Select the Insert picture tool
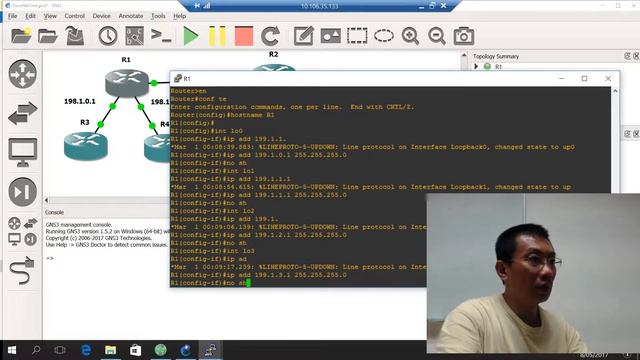This screenshot has width=640, height=360. [x=331, y=36]
